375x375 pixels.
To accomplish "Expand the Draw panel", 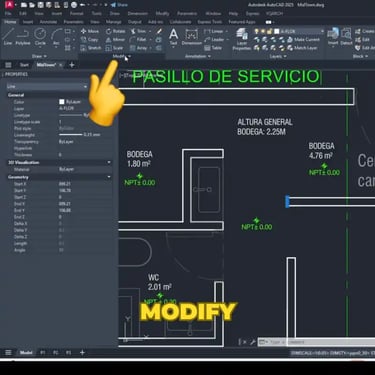I will (x=39, y=56).
